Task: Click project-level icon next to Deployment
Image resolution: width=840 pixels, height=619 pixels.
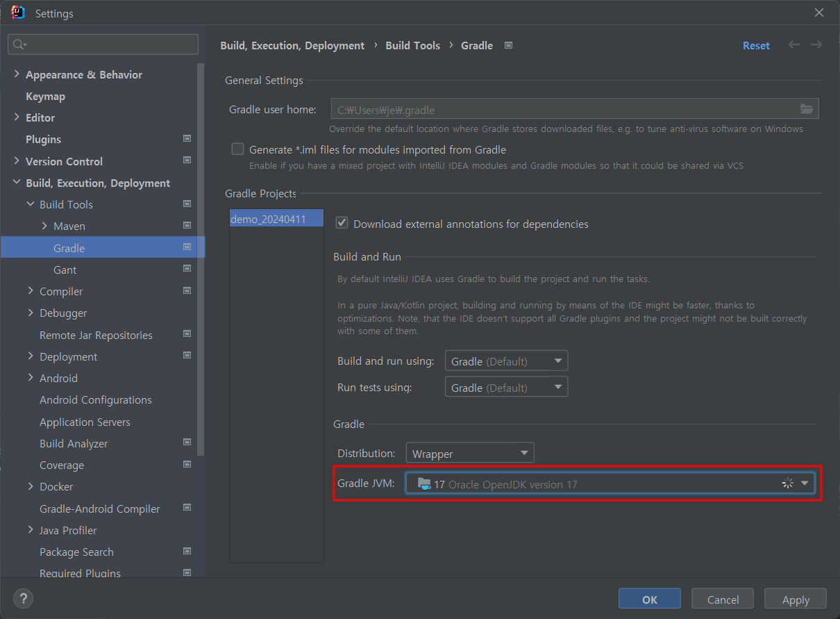Action: point(187,356)
